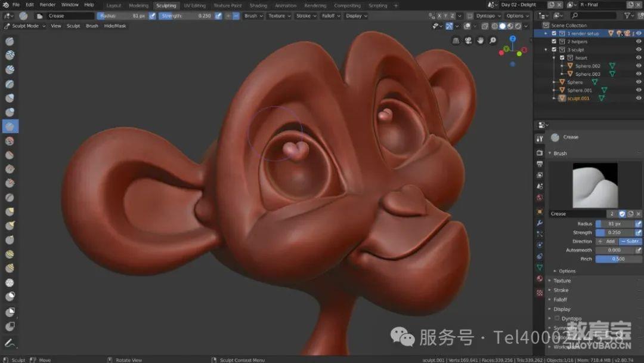Open the File menu

pos(16,5)
